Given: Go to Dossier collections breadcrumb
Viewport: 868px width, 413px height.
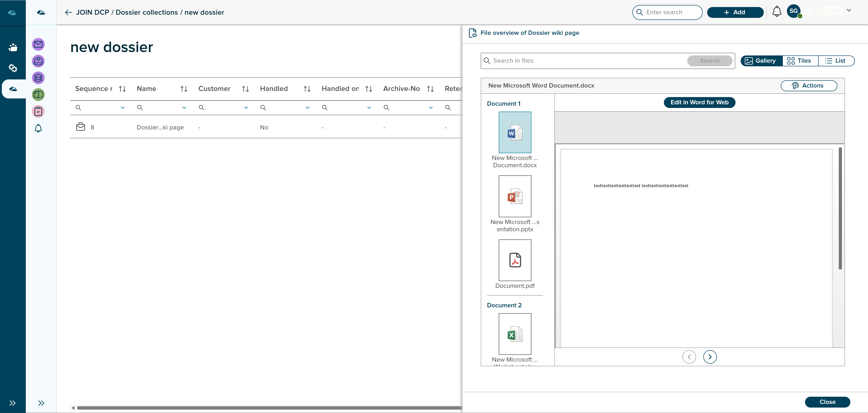Looking at the screenshot, I should point(147,12).
